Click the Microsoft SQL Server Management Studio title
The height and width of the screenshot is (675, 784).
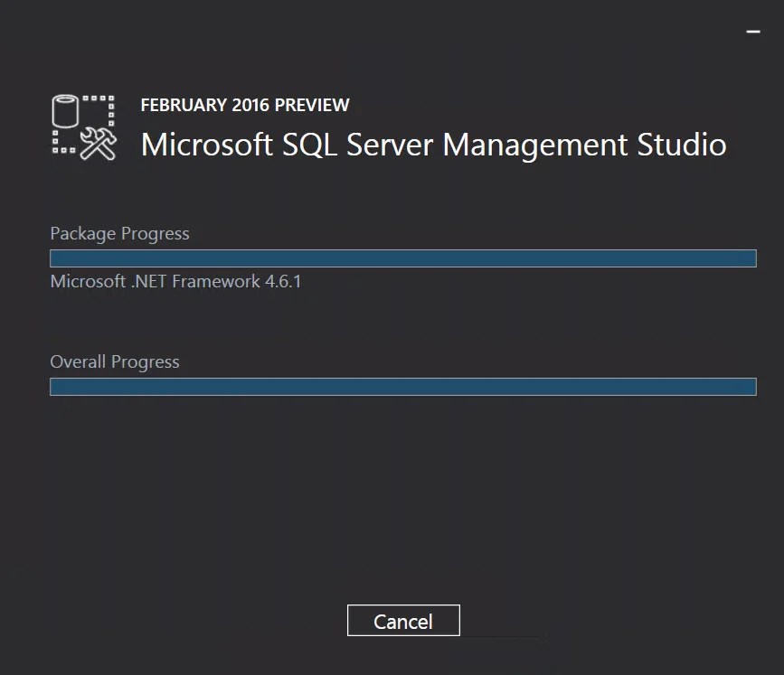click(x=432, y=145)
